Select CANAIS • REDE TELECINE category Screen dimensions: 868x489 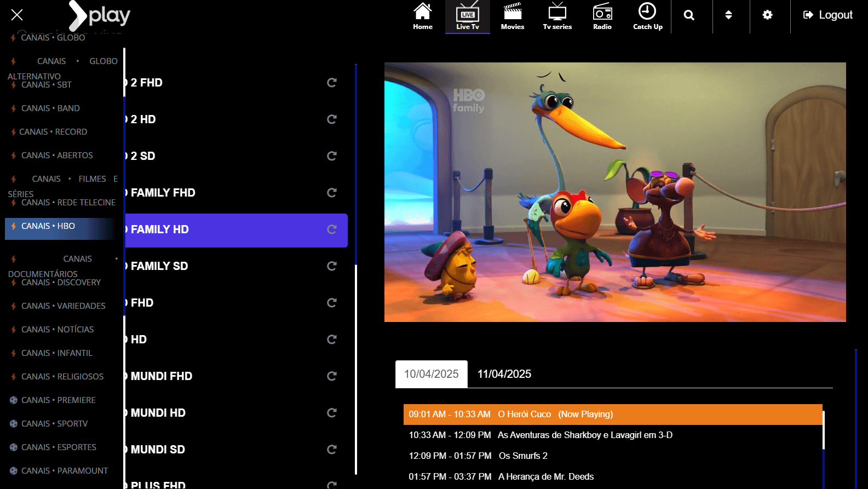tap(68, 203)
